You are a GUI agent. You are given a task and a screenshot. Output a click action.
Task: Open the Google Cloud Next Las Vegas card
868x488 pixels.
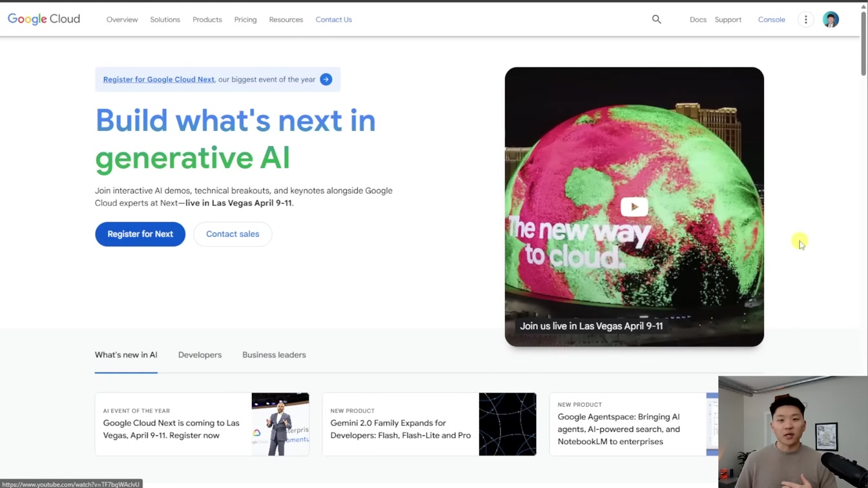click(202, 424)
